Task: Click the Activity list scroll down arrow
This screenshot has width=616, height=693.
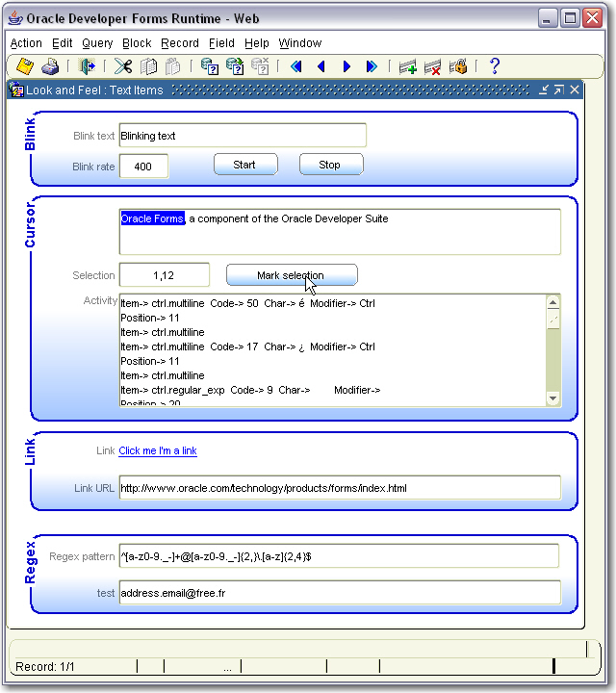Action: (x=553, y=398)
